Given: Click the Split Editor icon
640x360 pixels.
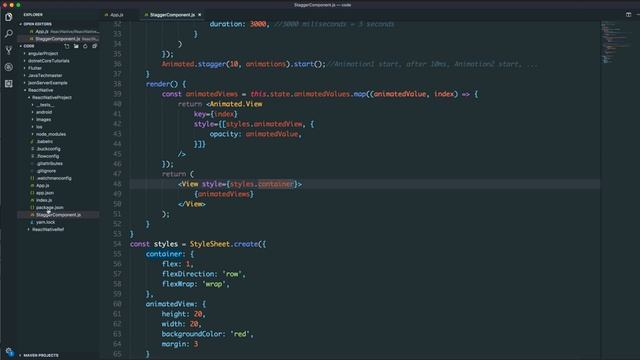Looking at the screenshot, I should tap(629, 15).
